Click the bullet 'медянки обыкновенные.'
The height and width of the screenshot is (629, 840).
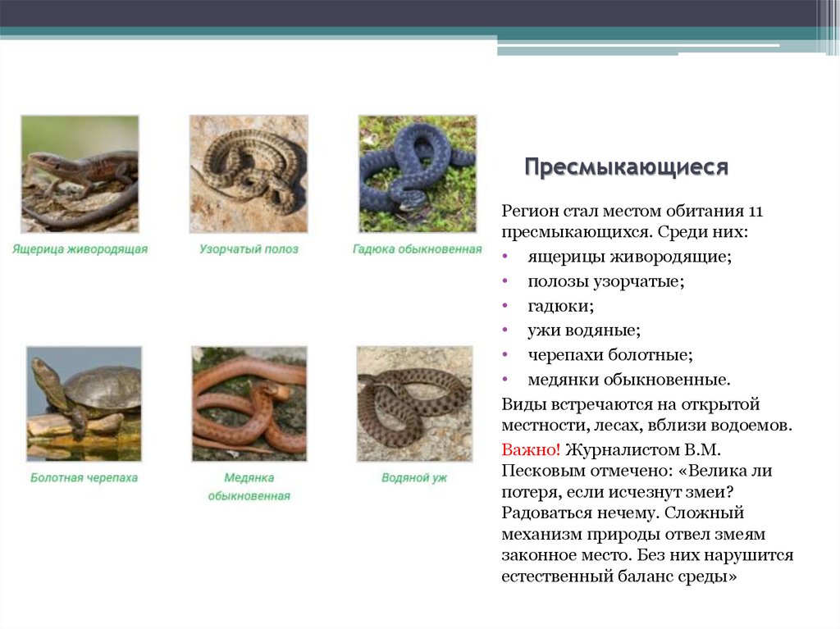coord(629,380)
